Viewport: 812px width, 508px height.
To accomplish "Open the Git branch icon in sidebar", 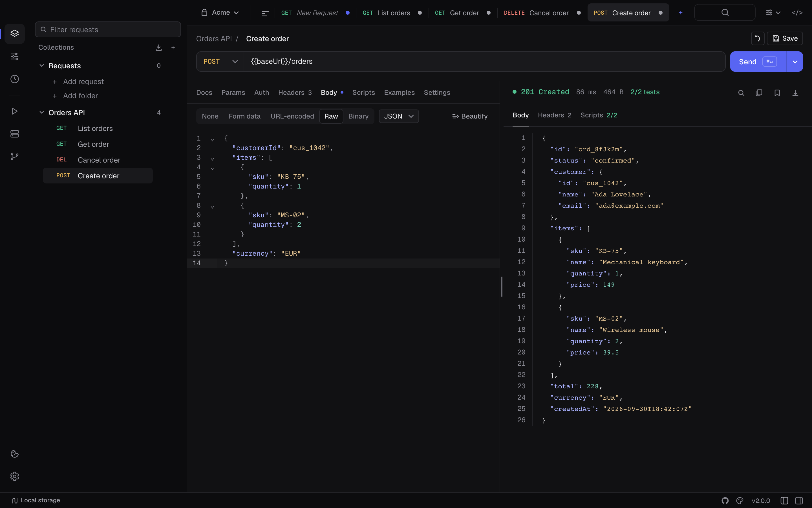I will (x=14, y=156).
